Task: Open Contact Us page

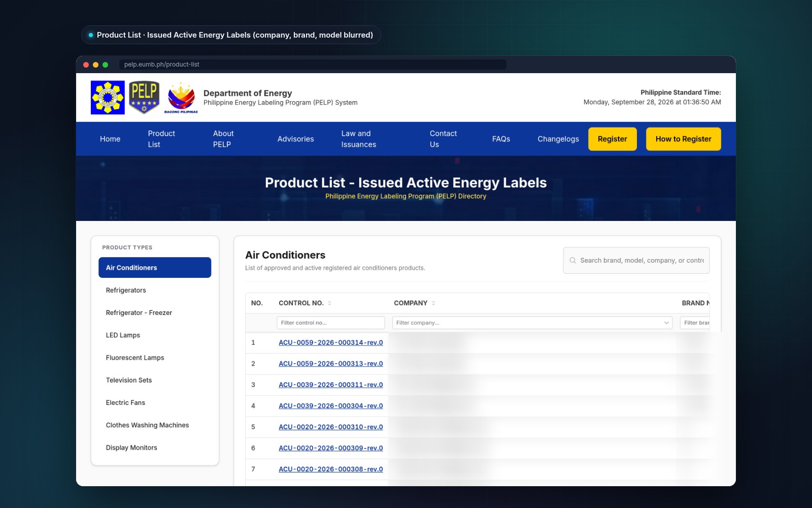Action: coord(444,139)
